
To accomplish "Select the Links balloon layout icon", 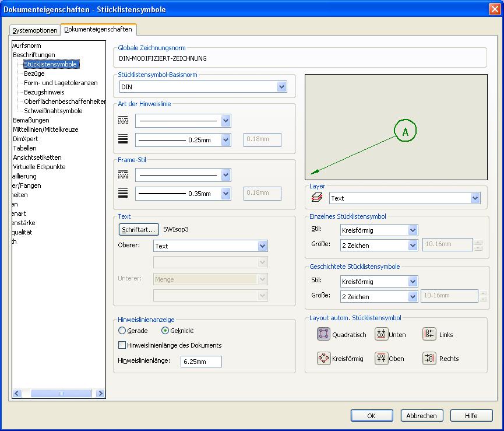I will point(429,334).
